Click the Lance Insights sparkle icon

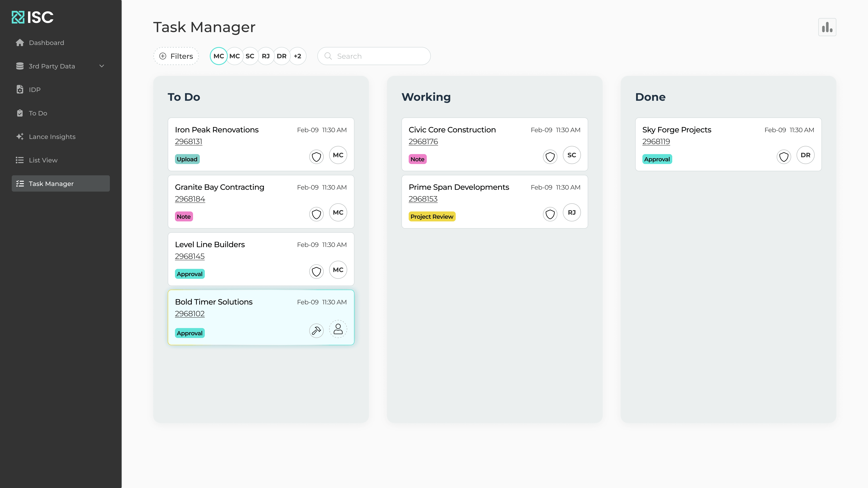tap(20, 136)
